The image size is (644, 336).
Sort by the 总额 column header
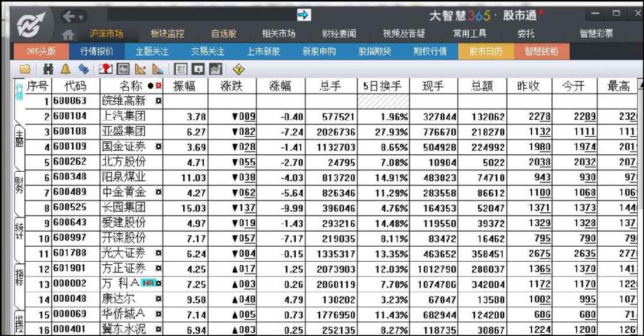482,86
